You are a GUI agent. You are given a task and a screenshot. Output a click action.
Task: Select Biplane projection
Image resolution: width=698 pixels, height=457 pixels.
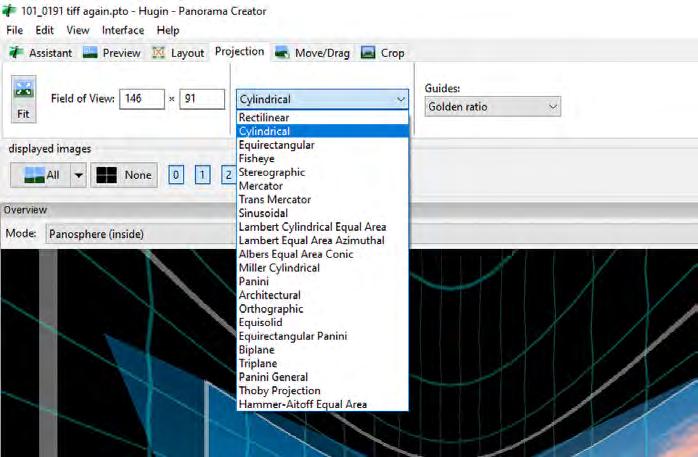pyautogui.click(x=322, y=350)
